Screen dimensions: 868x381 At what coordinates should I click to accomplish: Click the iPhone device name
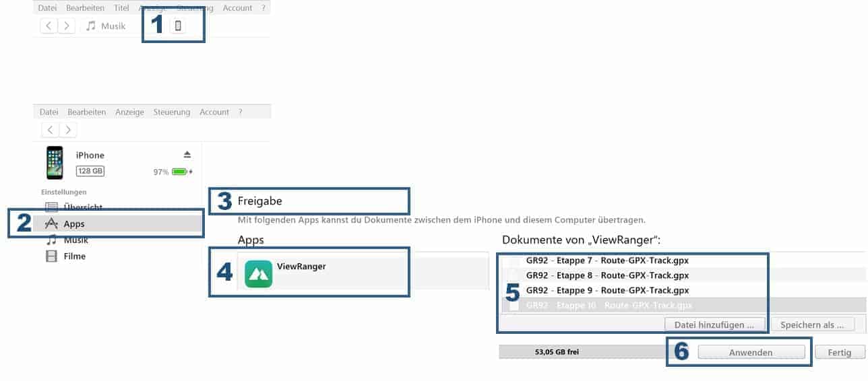click(x=90, y=155)
